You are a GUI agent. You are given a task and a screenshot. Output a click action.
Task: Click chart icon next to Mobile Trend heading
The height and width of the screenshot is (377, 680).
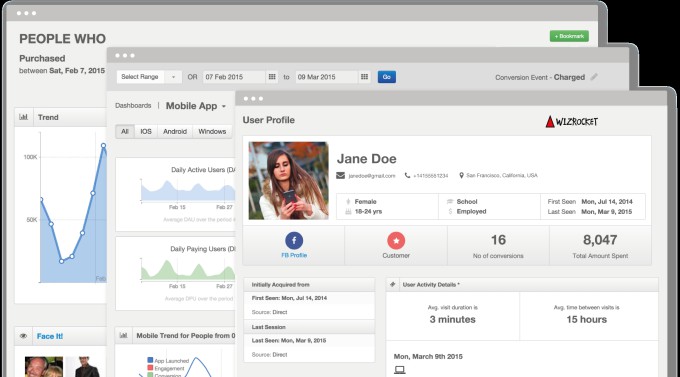(x=124, y=335)
